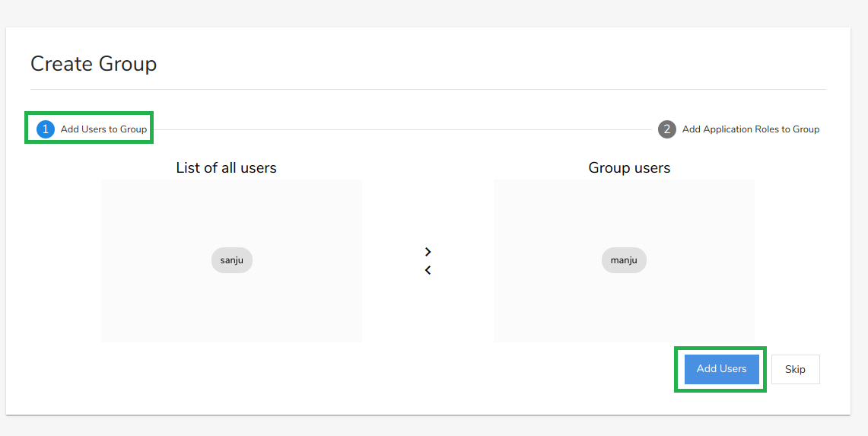Click empty space below the sanju chip
Screen dimensions: 868x436
coord(231,308)
